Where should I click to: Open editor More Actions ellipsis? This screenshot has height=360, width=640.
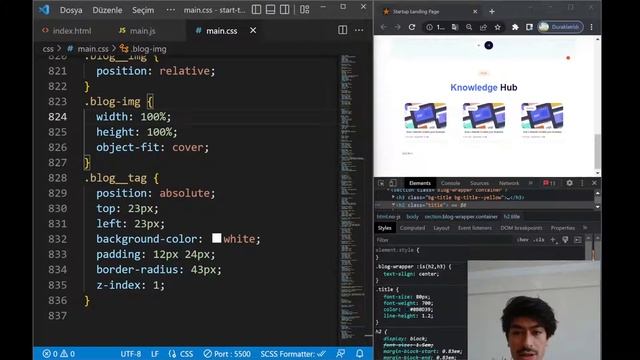click(x=359, y=30)
